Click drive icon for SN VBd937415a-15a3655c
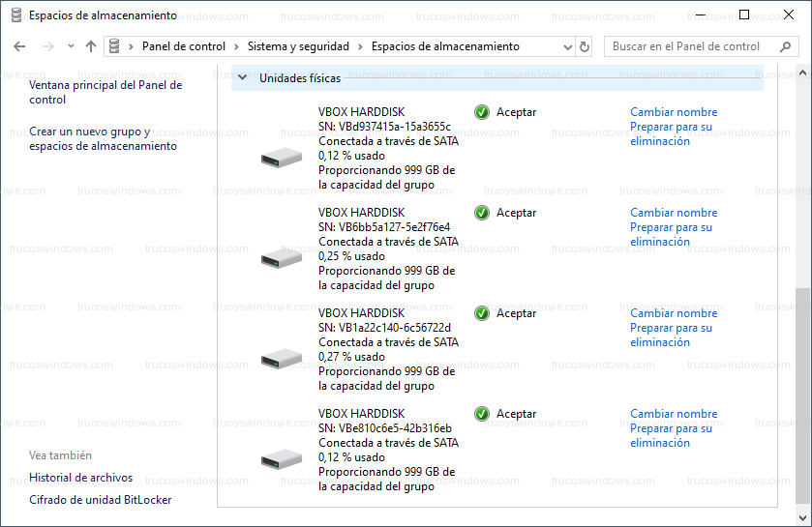 click(282, 158)
